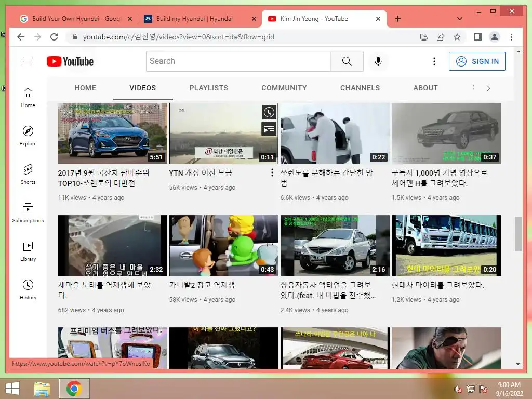Open the 0:43 cartoon characters thumbnail
The image size is (532, 399).
[x=223, y=246]
